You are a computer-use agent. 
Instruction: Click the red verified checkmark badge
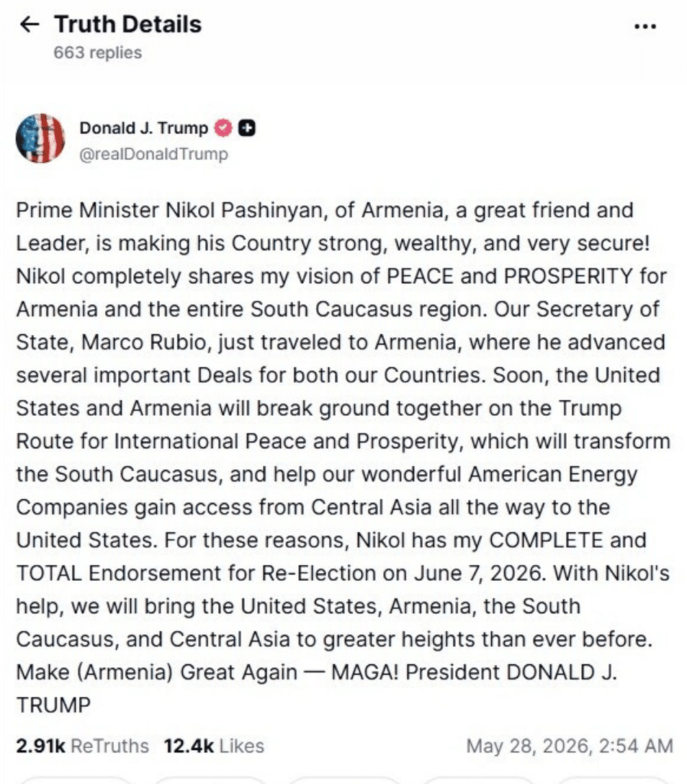click(x=223, y=128)
